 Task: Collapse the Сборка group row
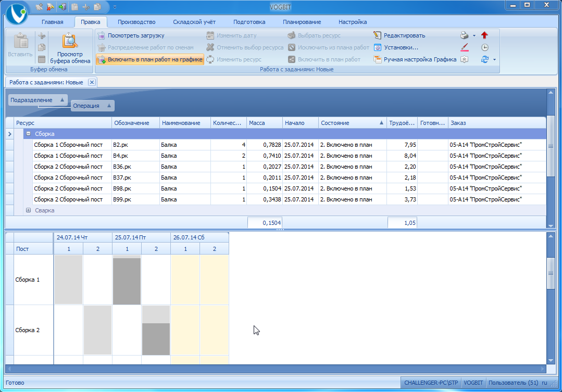coord(28,134)
